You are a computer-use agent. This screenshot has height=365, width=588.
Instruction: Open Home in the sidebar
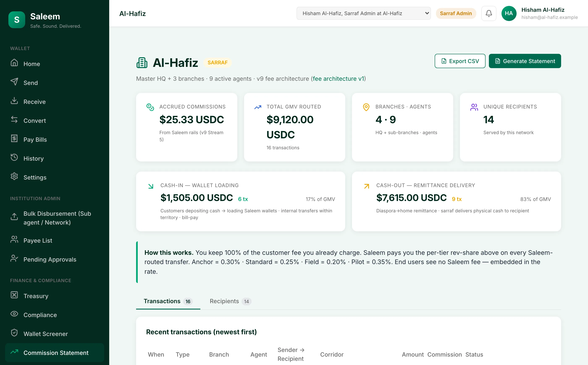tap(54, 64)
